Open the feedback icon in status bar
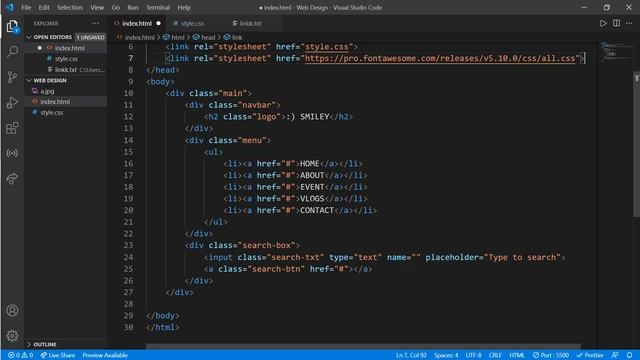Screen dimensions: 640x360 coord(615,355)
